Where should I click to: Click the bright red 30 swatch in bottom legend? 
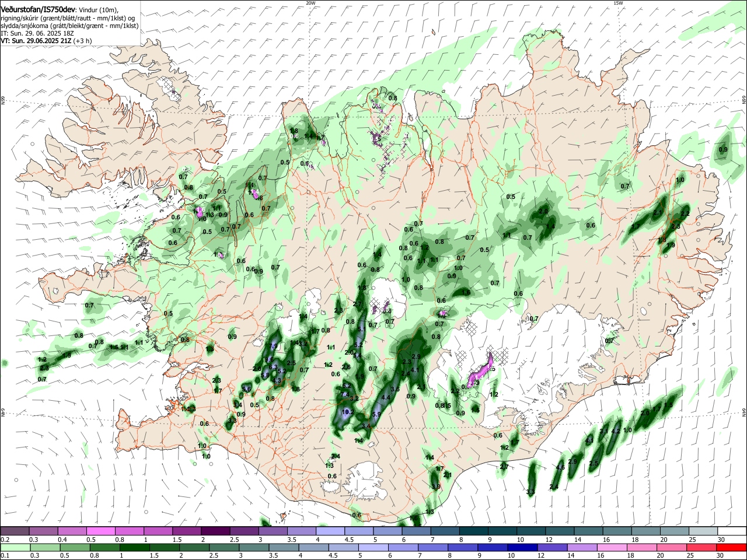click(x=731, y=547)
